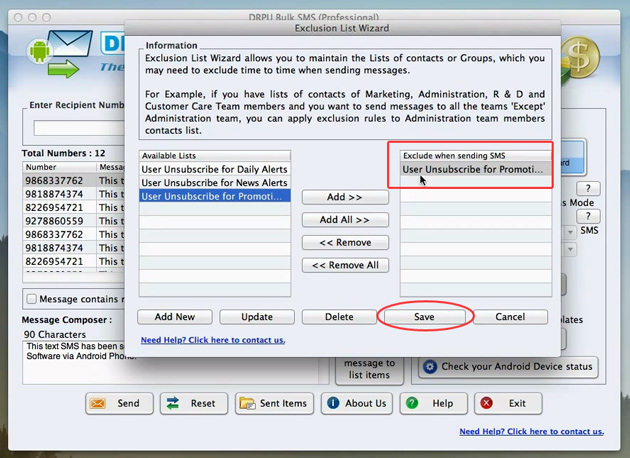Select 'User Unsubscribe for News Alerts' list
This screenshot has height=458, width=630.
215,183
